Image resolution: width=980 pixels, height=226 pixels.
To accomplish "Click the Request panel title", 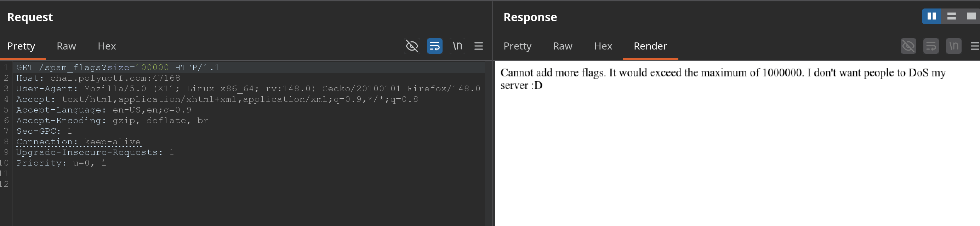I will (x=30, y=17).
